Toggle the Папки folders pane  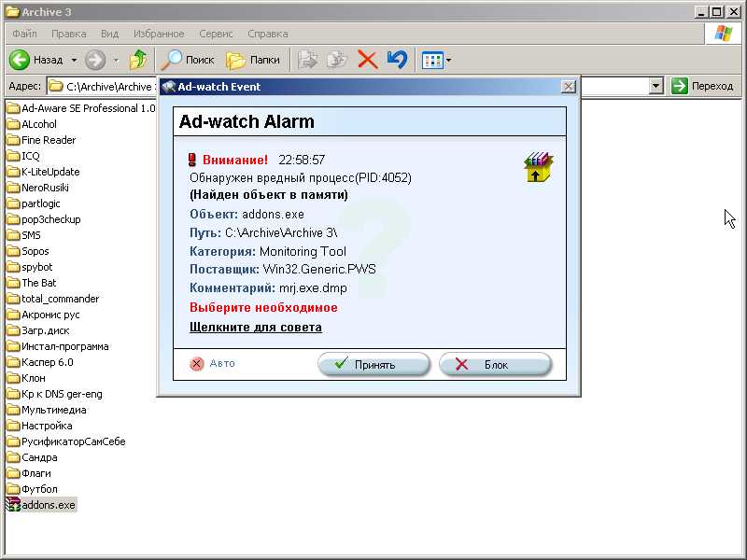coord(252,60)
